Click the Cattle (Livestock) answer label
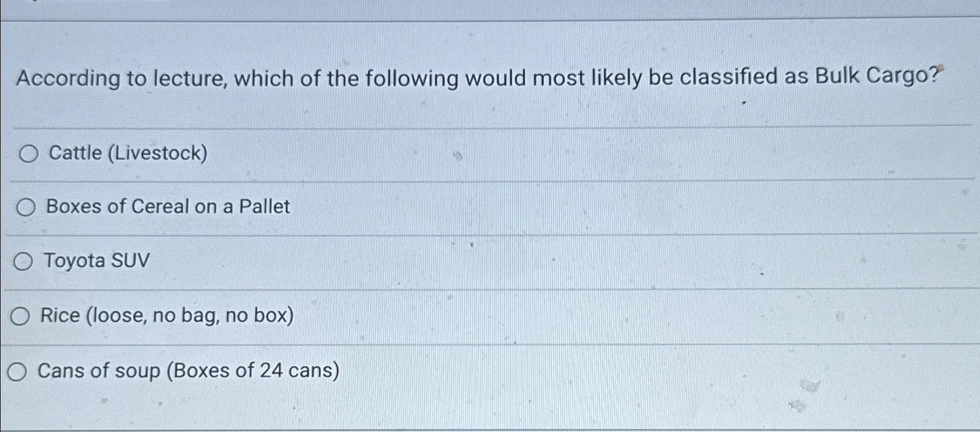This screenshot has width=980, height=432. pyautogui.click(x=126, y=154)
